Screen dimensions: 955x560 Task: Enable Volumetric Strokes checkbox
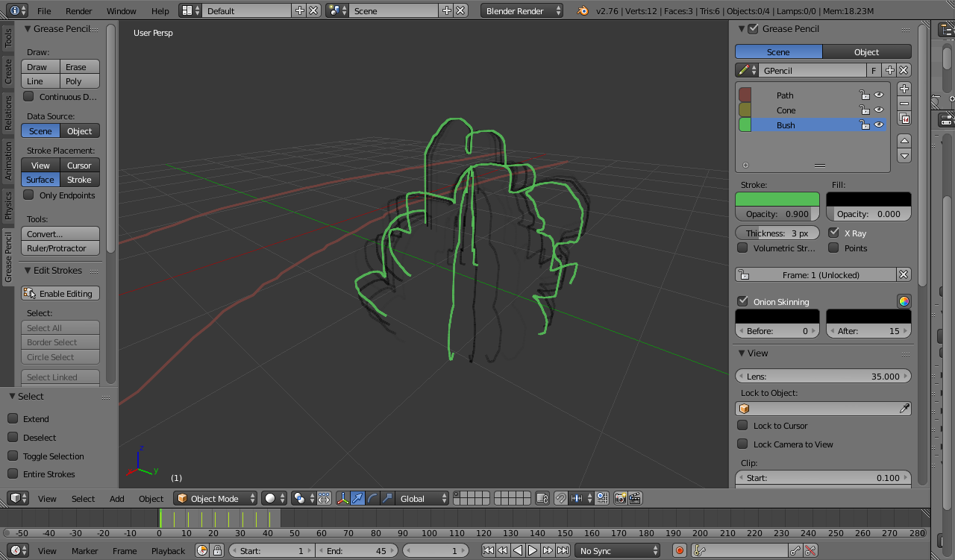(x=742, y=248)
